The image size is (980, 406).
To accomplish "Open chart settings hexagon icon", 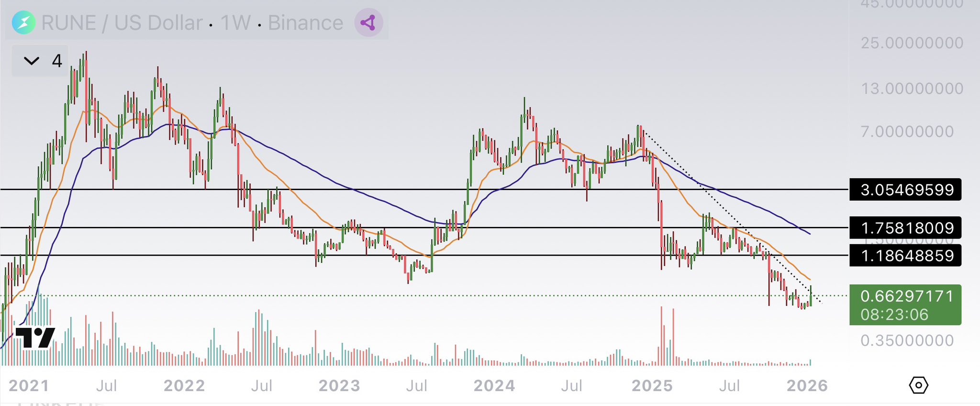I will pyautogui.click(x=918, y=385).
